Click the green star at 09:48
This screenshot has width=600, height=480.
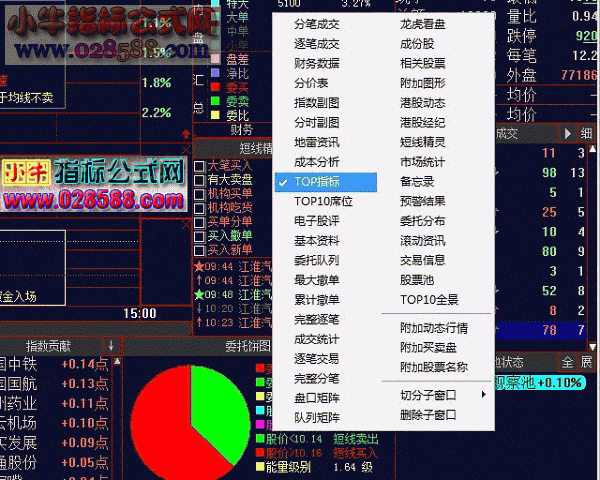click(199, 294)
